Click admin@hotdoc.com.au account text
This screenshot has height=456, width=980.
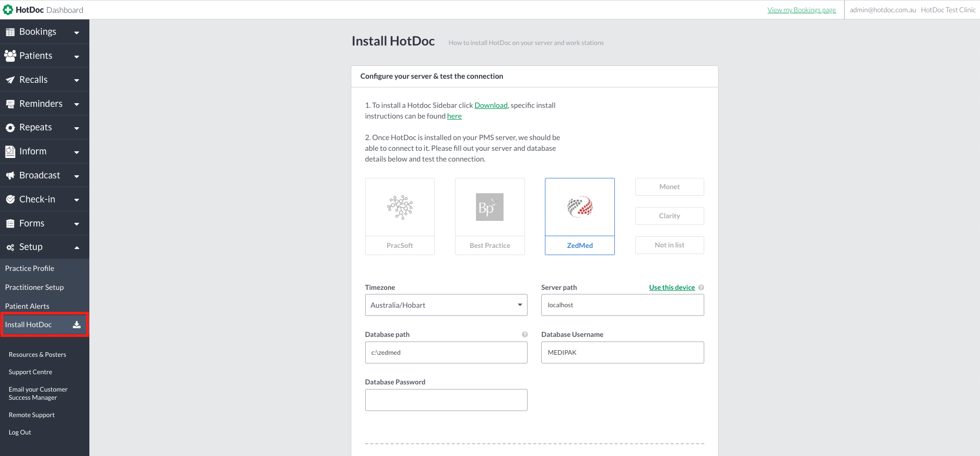click(882, 10)
